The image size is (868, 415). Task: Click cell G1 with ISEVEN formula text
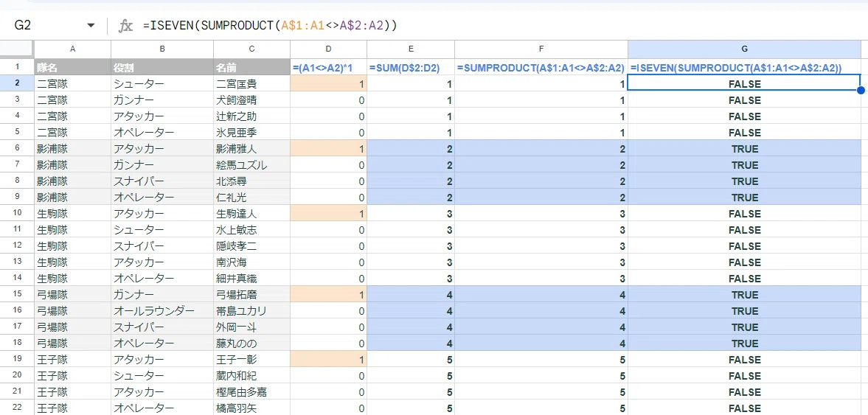pos(745,68)
